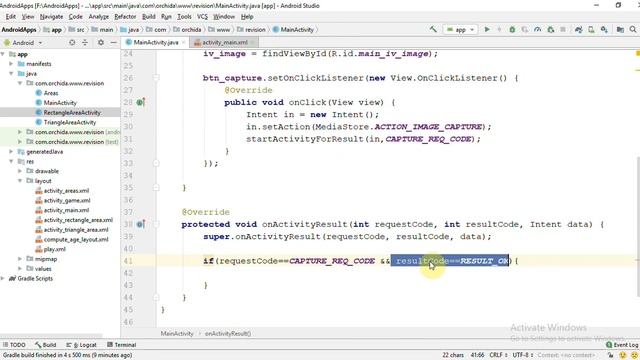Expand the drawable folder
The width and height of the screenshot is (640, 360).
pyautogui.click(x=20, y=171)
